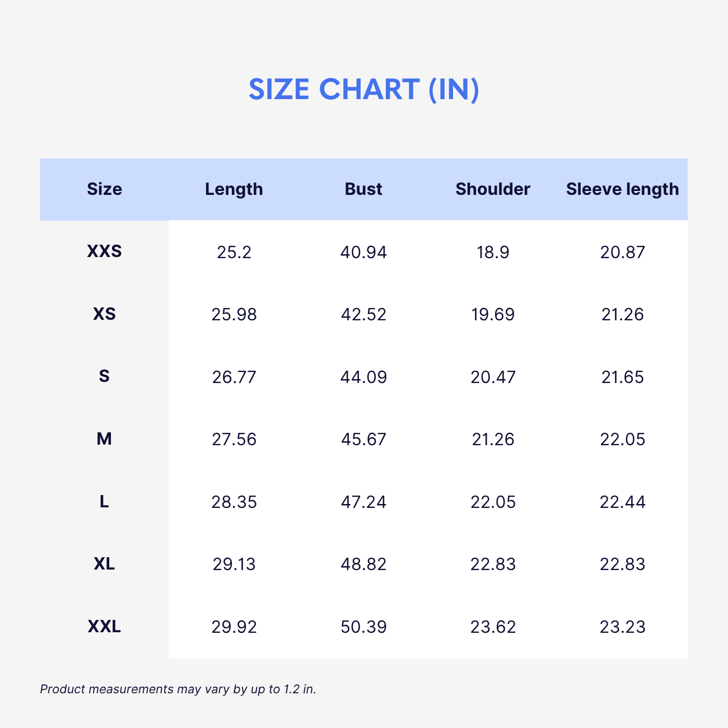Select the Bust column header
Viewport: 728px width, 728px height.
pyautogui.click(x=363, y=189)
